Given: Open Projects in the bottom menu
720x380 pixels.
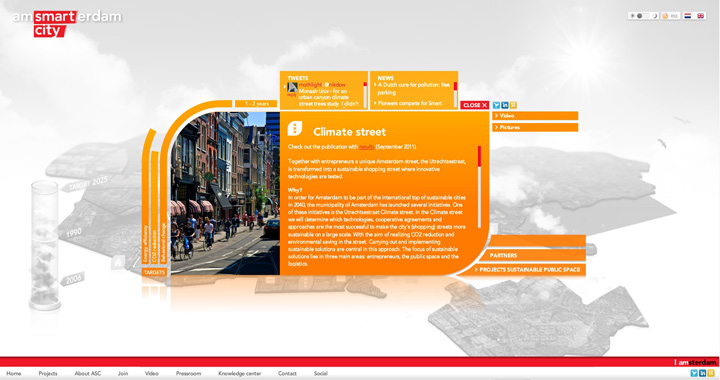Looking at the screenshot, I should click(48, 374).
